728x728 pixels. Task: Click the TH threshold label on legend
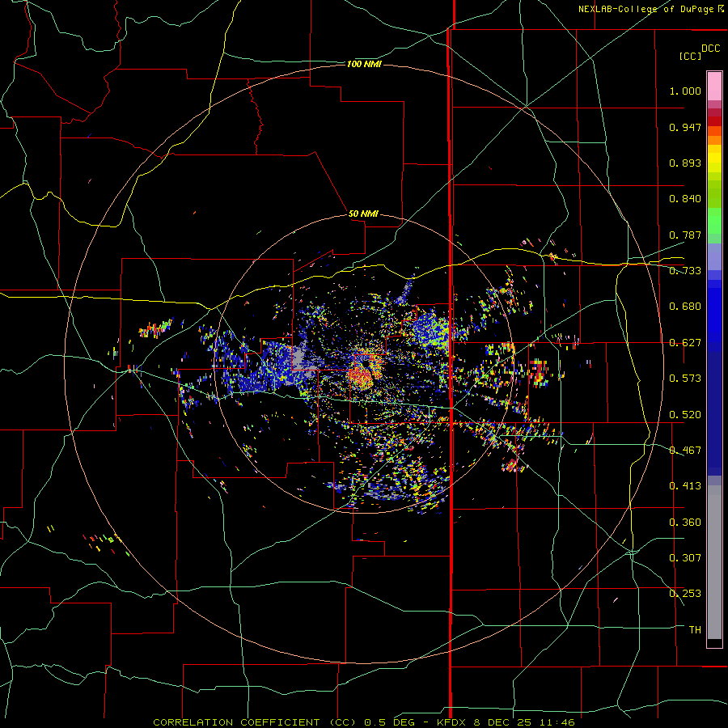click(695, 630)
